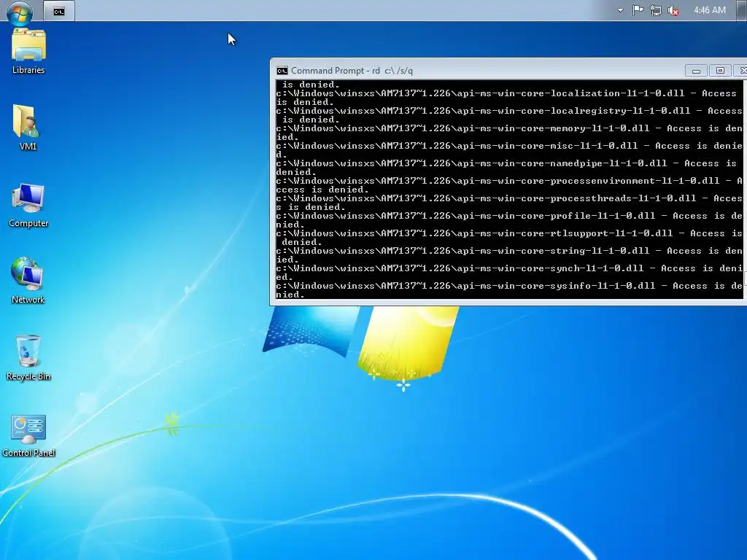Click the muted volume speaker icon
The width and height of the screenshot is (747, 560).
point(673,10)
